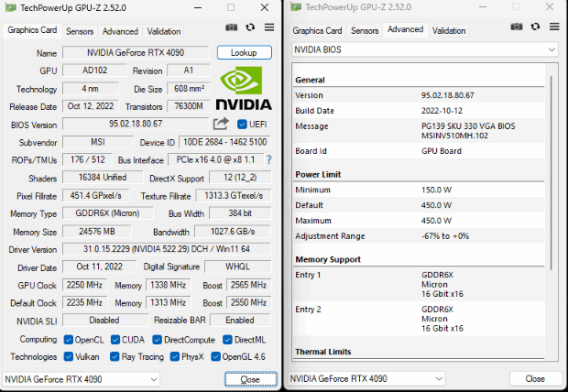
Task: Click the Lookup button
Action: [245, 52]
